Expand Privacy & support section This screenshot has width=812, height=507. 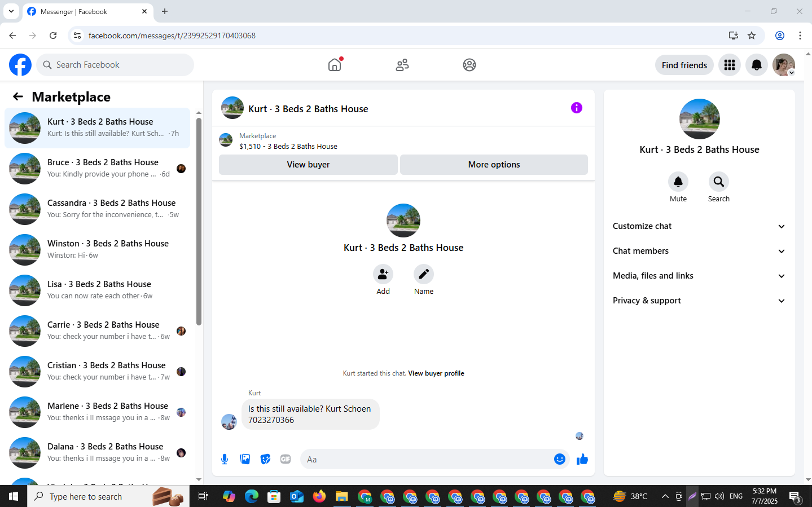click(699, 301)
